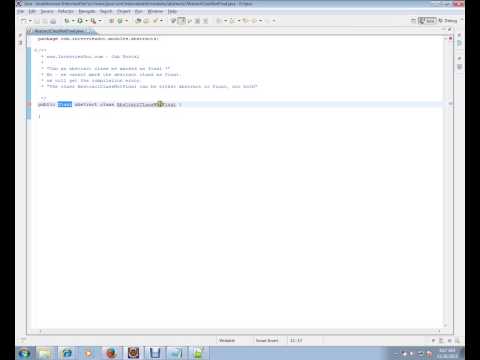The image size is (480, 360).
Task: Click Next Annotation toolbar icon
Action: [x=219, y=21]
